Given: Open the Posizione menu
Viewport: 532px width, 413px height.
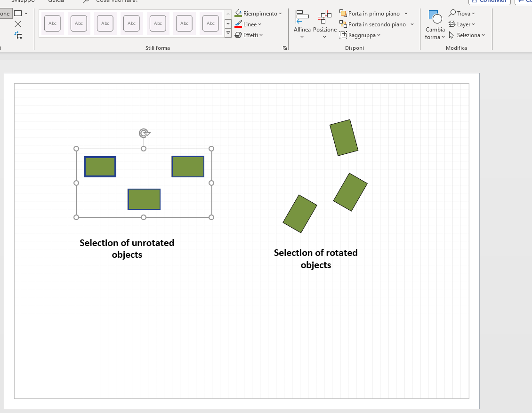Looking at the screenshot, I should [325, 25].
